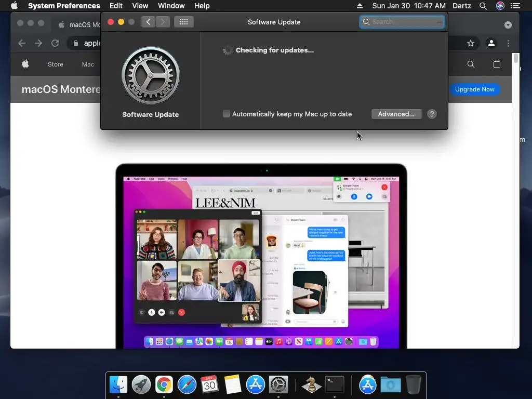
Task: Click the macOS Monterey page heading
Action: point(61,89)
